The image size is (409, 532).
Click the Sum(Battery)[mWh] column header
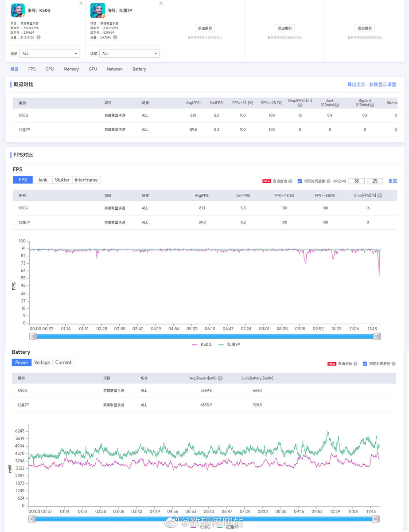pos(257,378)
